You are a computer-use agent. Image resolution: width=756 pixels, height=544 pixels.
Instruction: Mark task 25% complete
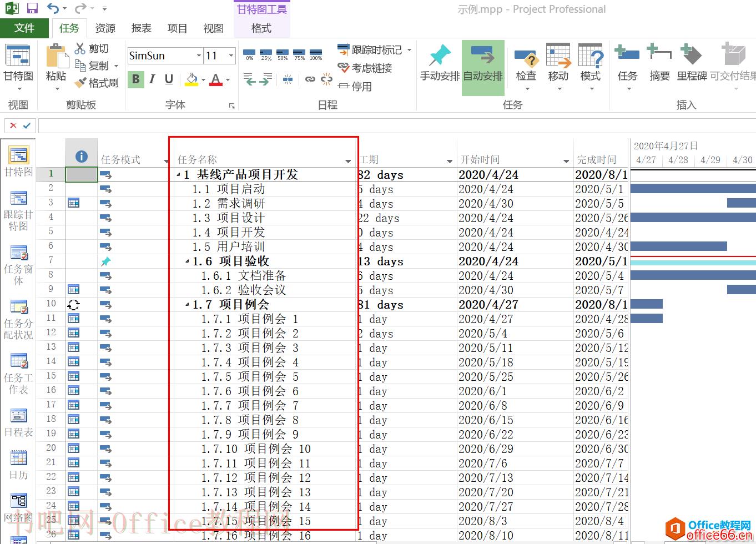[x=266, y=54]
